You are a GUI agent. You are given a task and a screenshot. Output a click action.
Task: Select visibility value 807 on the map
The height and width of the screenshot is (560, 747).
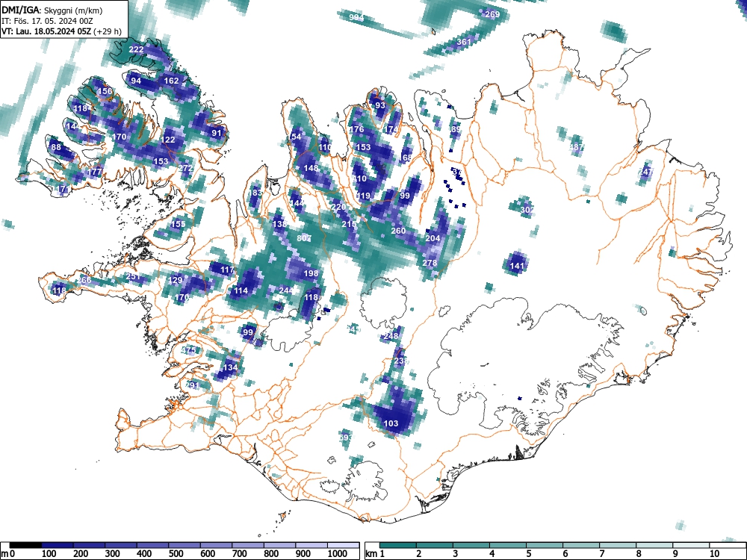point(304,238)
